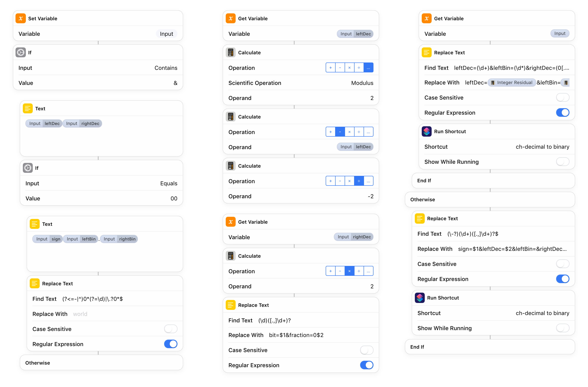Image resolution: width=588 pixels, height=387 pixels.
Task: Click the ch-decimal to binary shortcut name in the Run Shortcut action above End If
Action: click(x=542, y=147)
